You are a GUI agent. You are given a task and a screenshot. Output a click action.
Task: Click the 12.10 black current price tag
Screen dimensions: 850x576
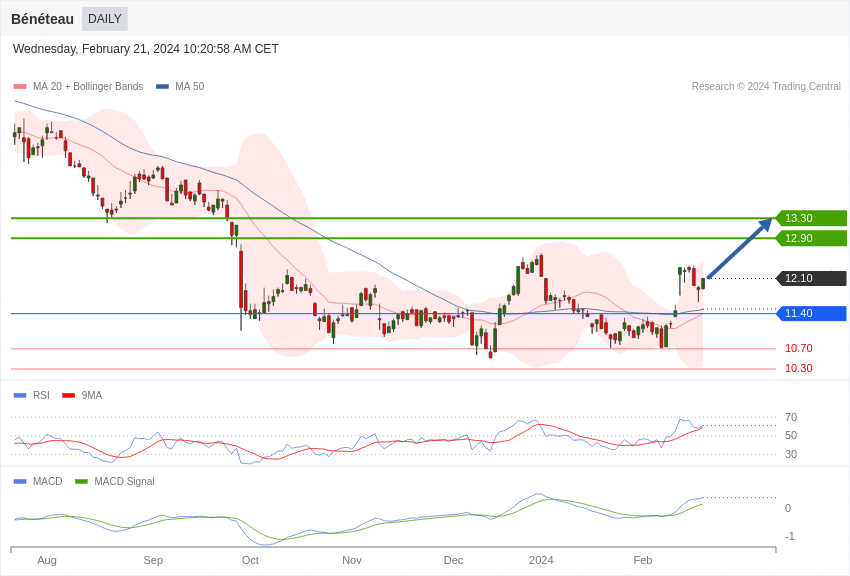click(x=811, y=278)
